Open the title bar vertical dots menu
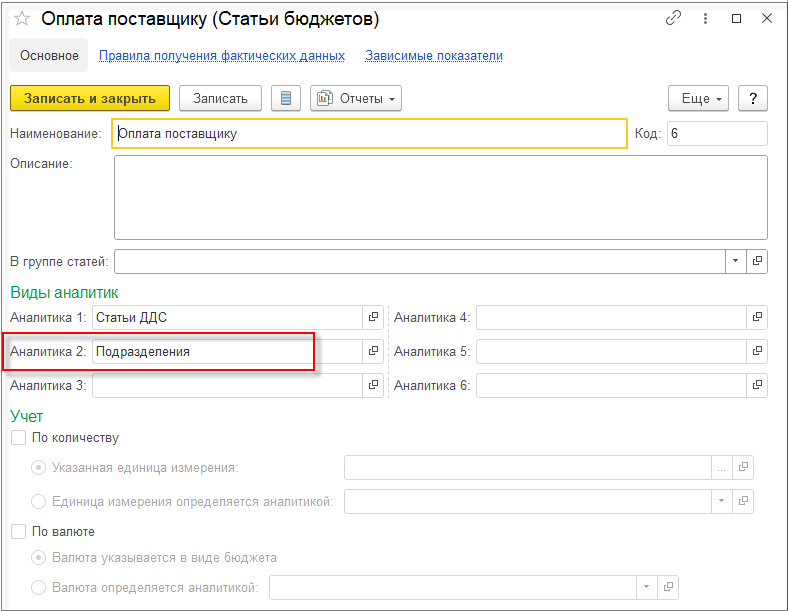Screen dimensions: 788x611 [x=705, y=18]
